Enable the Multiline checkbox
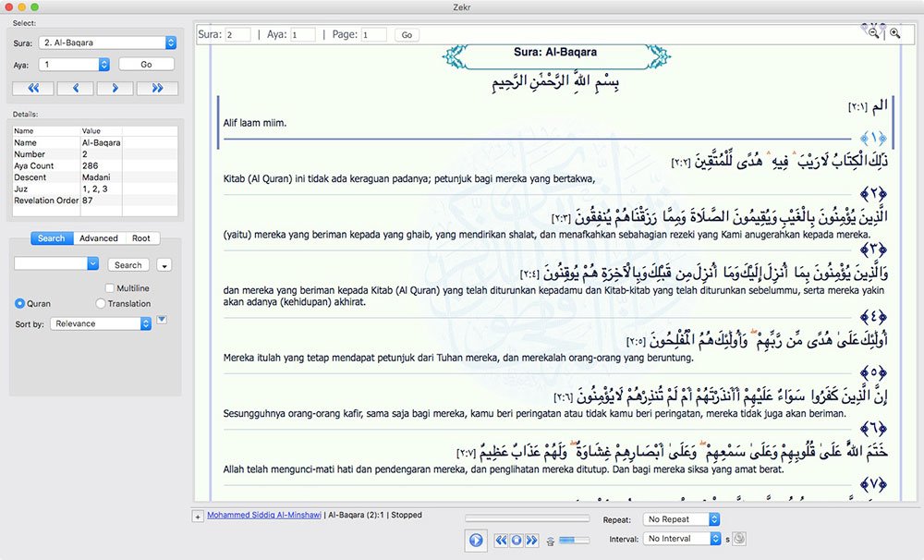The image size is (924, 560). 110,288
